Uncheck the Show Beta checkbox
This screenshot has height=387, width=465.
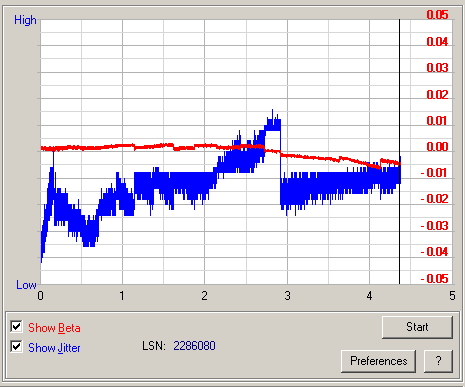point(16,327)
